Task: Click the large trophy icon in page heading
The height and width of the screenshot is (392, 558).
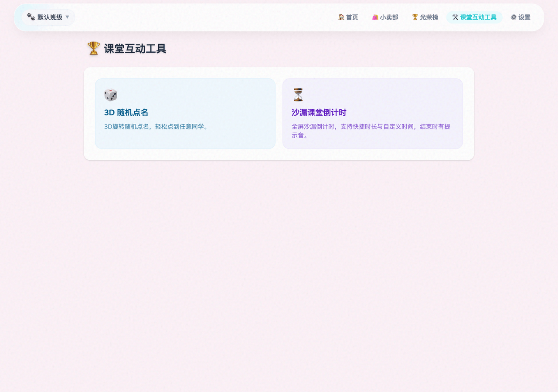Action: [94, 48]
